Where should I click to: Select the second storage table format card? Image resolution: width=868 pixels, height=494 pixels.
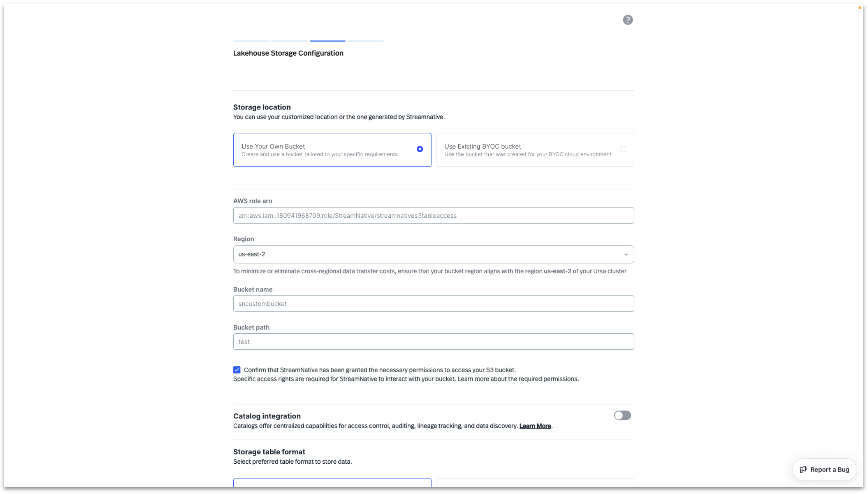534,483
